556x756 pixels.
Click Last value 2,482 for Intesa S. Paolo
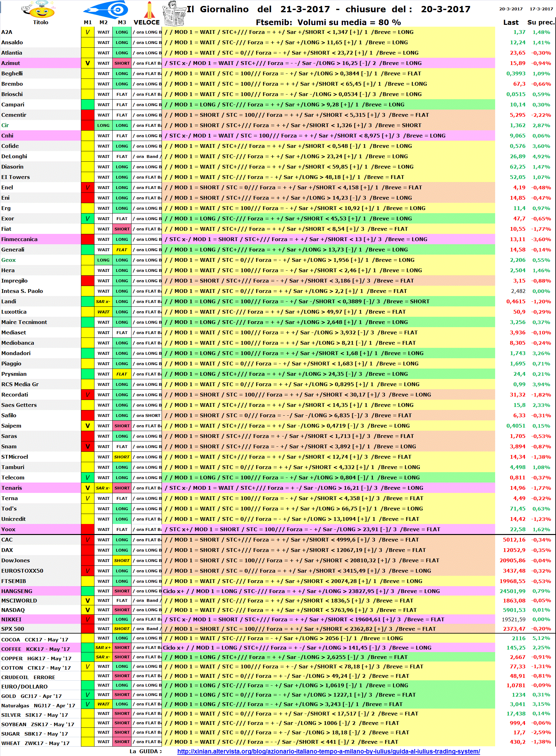tap(518, 291)
